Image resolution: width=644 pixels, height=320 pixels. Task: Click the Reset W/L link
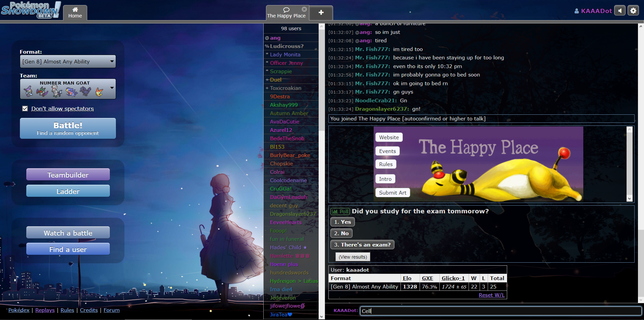point(491,295)
